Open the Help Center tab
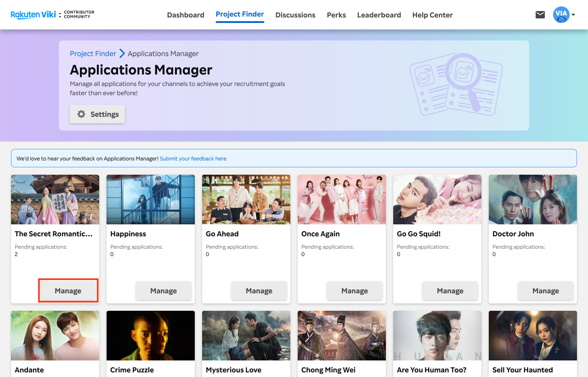 (x=432, y=15)
